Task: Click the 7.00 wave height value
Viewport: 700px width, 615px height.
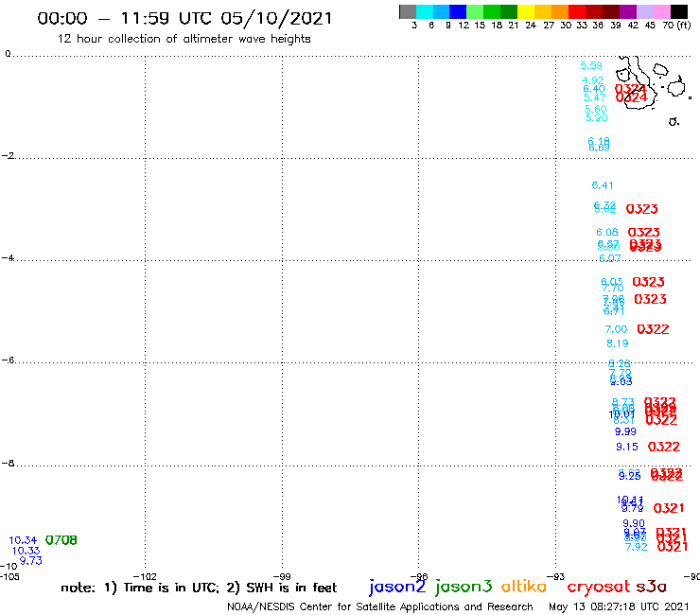Action: click(616, 329)
